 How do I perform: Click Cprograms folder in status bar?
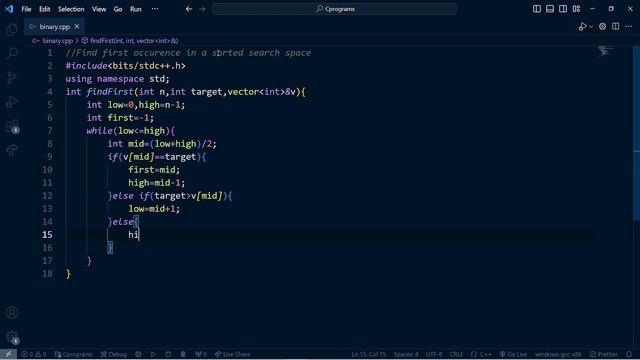[x=73, y=354]
